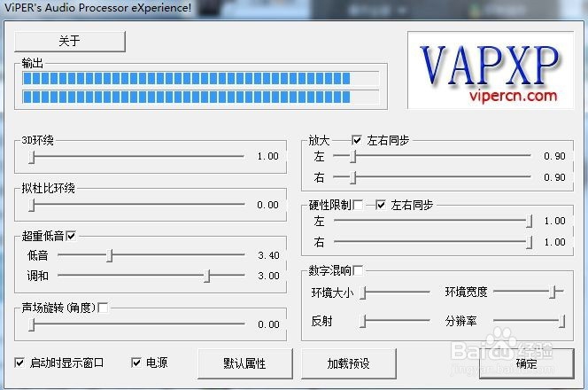
Task: Click the 3D环绕 slider thumb
Action: point(32,157)
